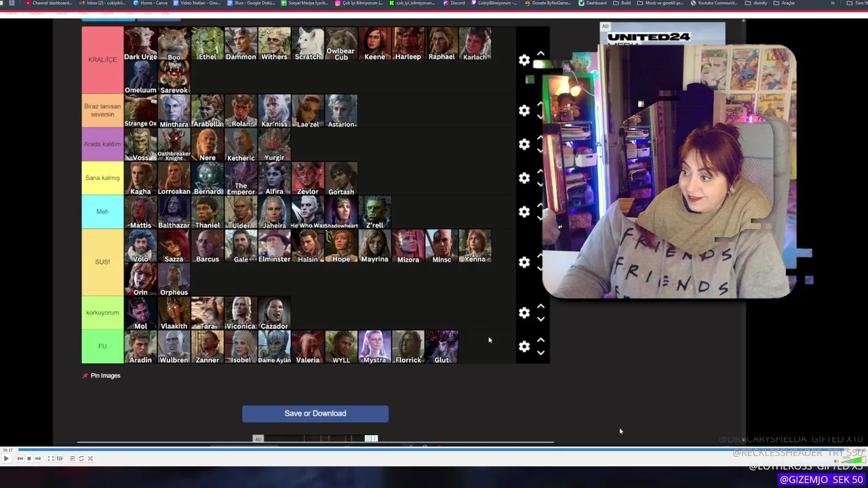Move korkuyorum tier row down
This screenshot has width=868, height=488.
click(540, 319)
